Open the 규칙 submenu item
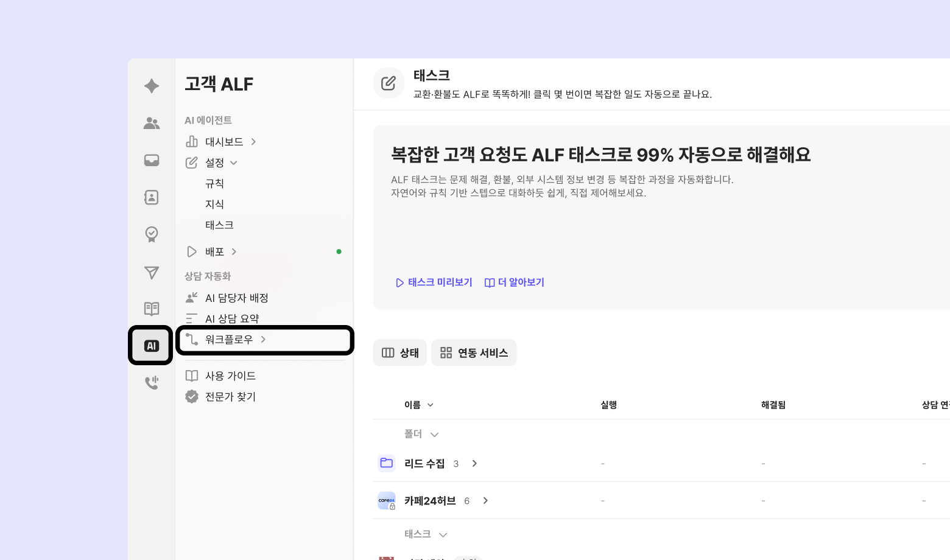 (214, 183)
